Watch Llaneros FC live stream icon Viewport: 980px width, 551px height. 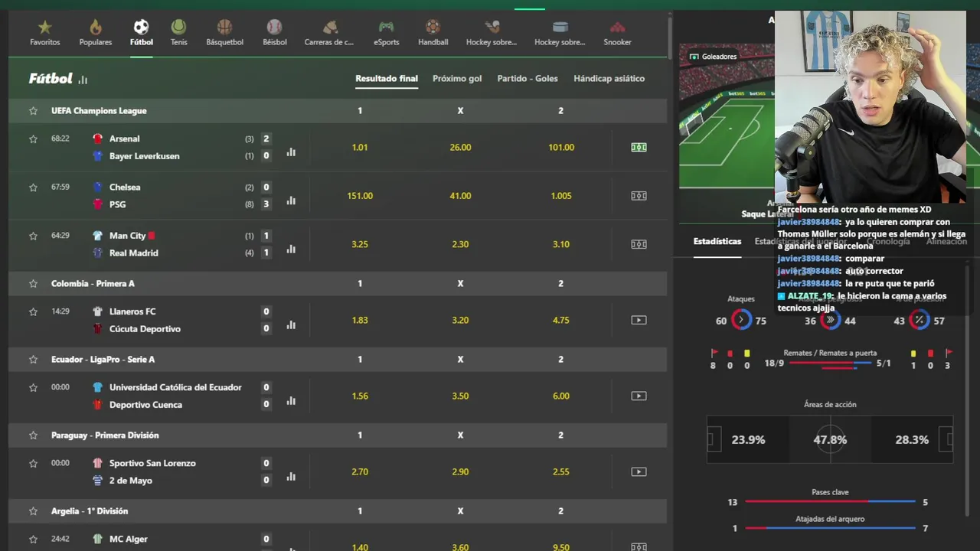click(x=639, y=320)
